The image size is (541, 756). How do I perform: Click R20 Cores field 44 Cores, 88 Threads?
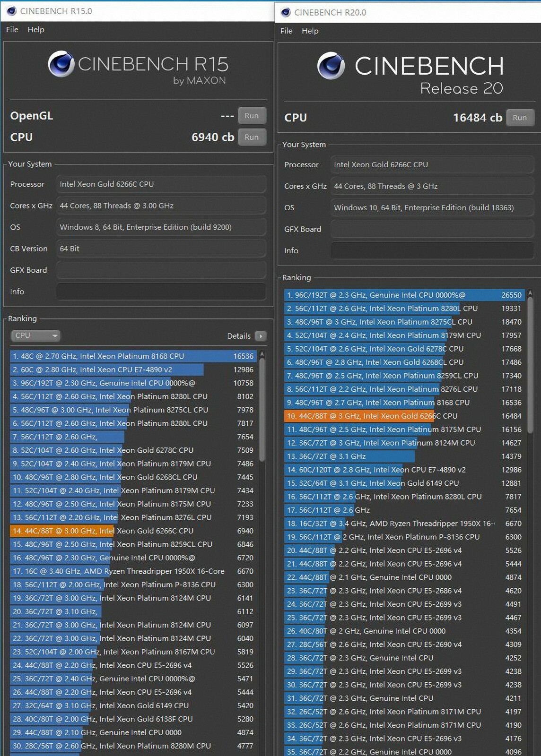click(432, 186)
